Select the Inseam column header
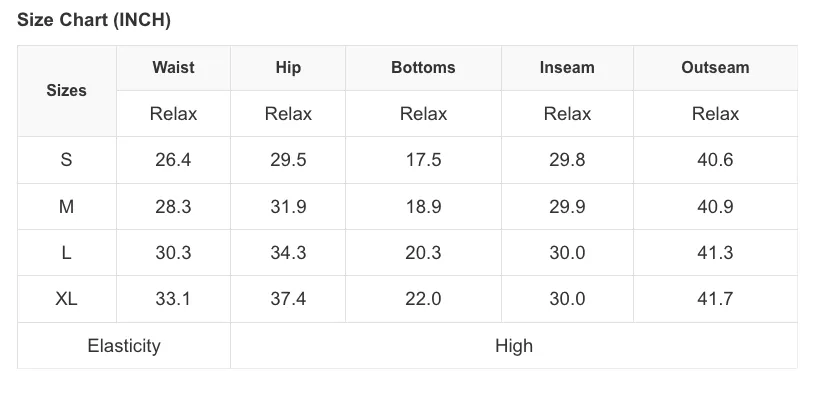The height and width of the screenshot is (396, 818). click(567, 67)
